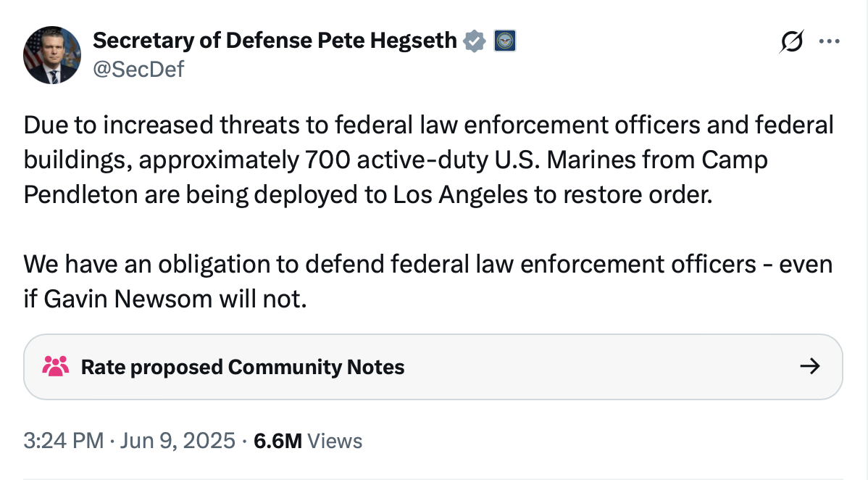This screenshot has width=868, height=480.
Task: Click the blue verified checkmark badge
Action: (475, 41)
